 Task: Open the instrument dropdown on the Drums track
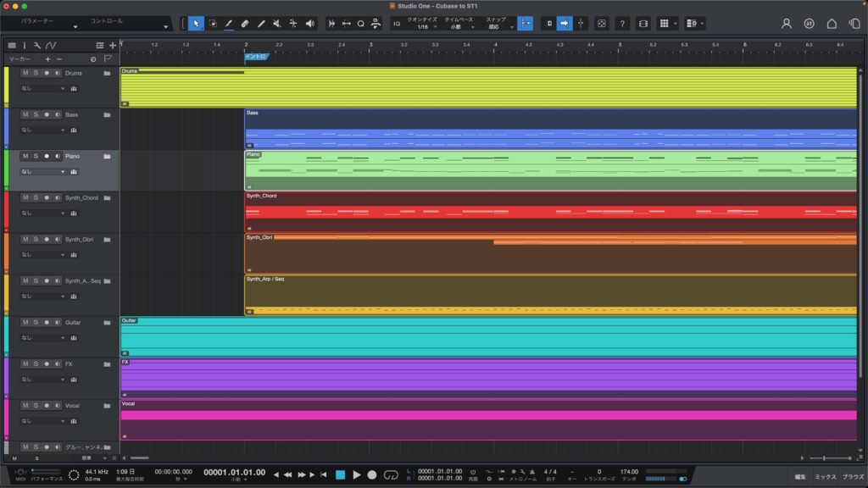pyautogui.click(x=42, y=89)
